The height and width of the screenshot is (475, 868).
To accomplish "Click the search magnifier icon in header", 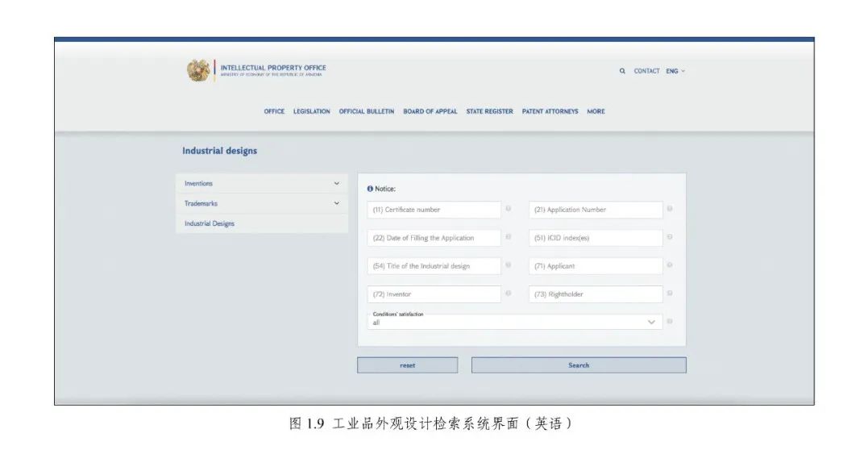I will pos(622,71).
